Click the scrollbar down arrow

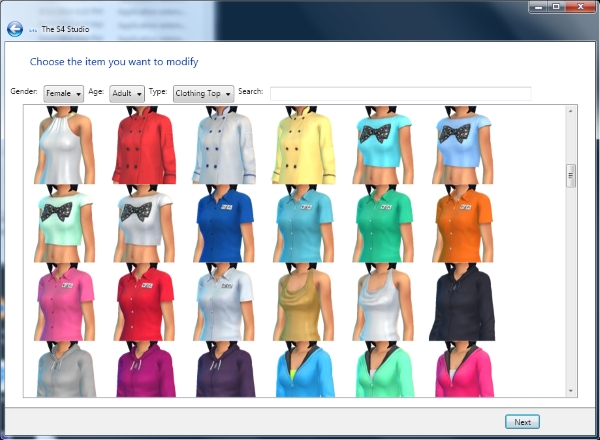pos(571,391)
